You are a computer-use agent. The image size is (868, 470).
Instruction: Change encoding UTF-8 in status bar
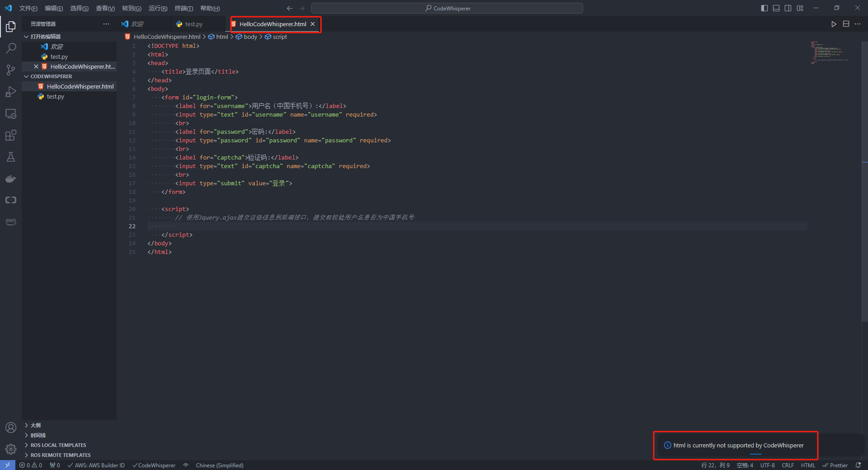click(767, 465)
